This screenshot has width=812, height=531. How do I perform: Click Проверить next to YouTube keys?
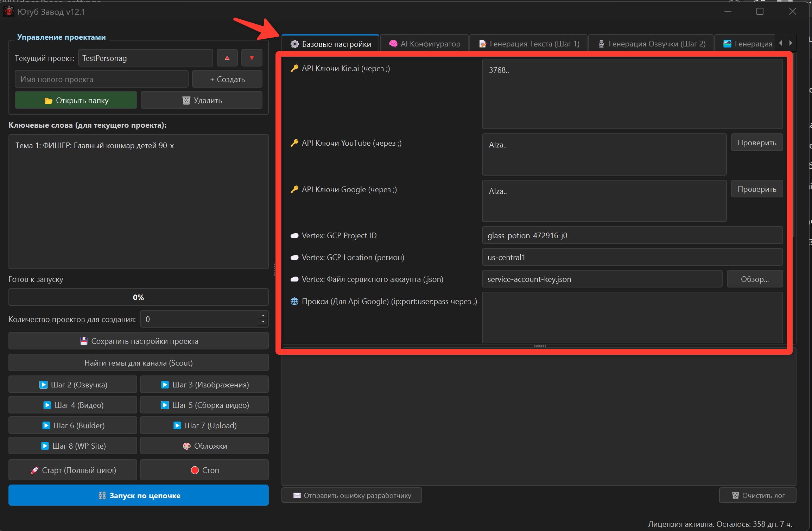pyautogui.click(x=757, y=143)
